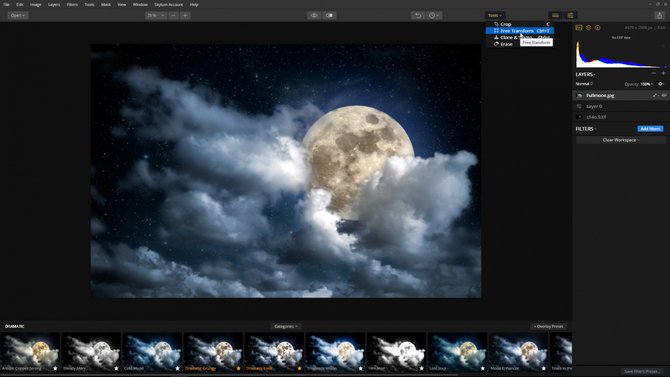
Task: Open the history clock dropdown
Action: click(x=434, y=15)
